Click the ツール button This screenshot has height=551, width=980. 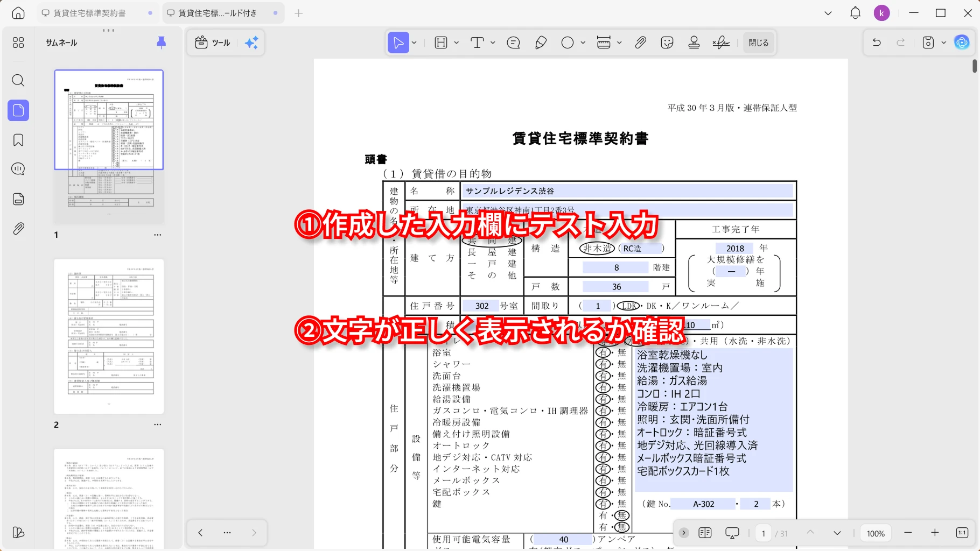(213, 43)
